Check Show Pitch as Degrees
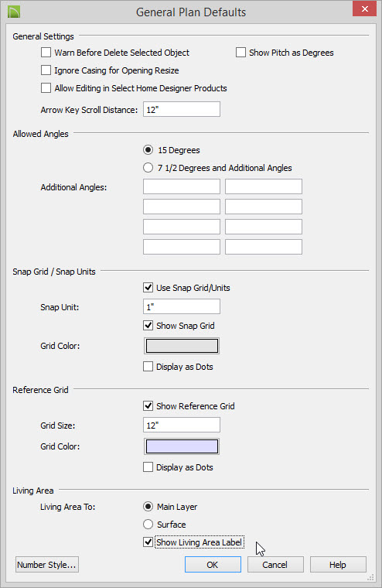Screen dimensions: 382x588 240,53
